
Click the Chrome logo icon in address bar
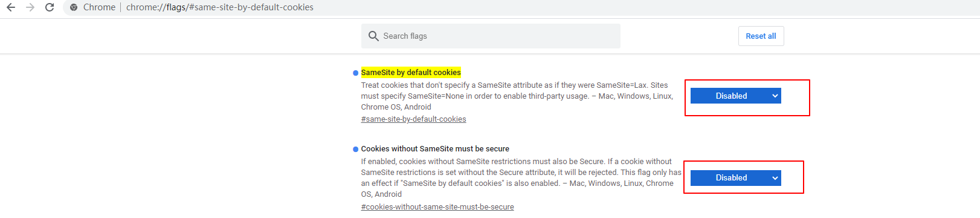point(74,7)
